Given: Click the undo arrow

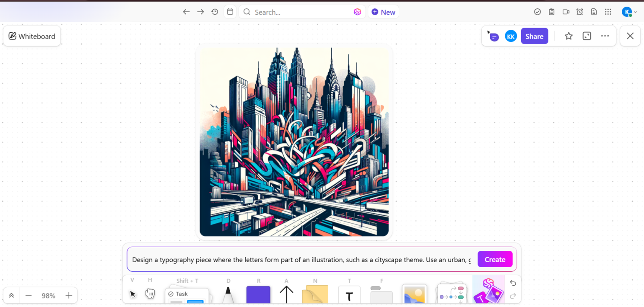Looking at the screenshot, I should (512, 283).
